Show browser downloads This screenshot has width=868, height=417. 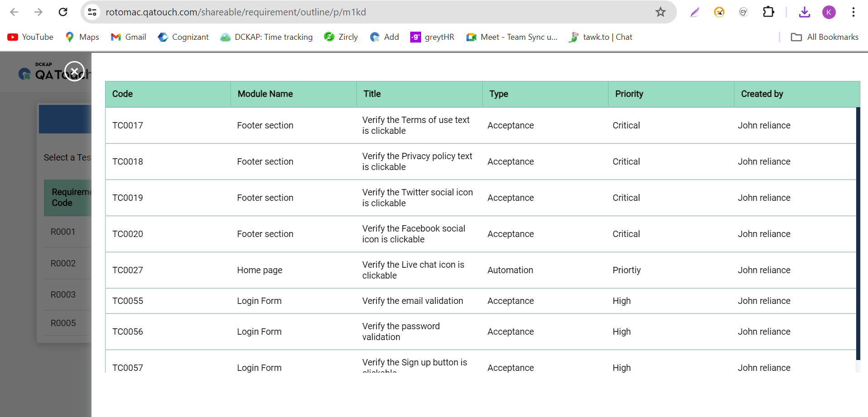coord(805,12)
